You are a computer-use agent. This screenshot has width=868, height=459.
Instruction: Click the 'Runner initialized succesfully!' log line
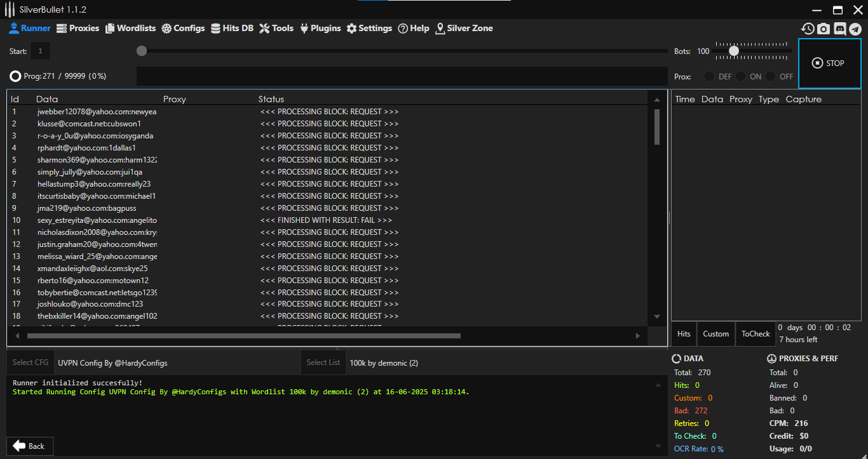point(78,383)
